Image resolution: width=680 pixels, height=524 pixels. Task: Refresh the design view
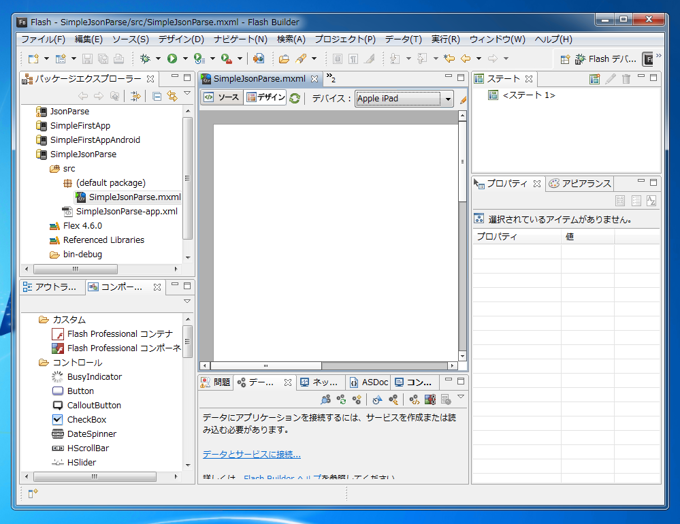[295, 98]
